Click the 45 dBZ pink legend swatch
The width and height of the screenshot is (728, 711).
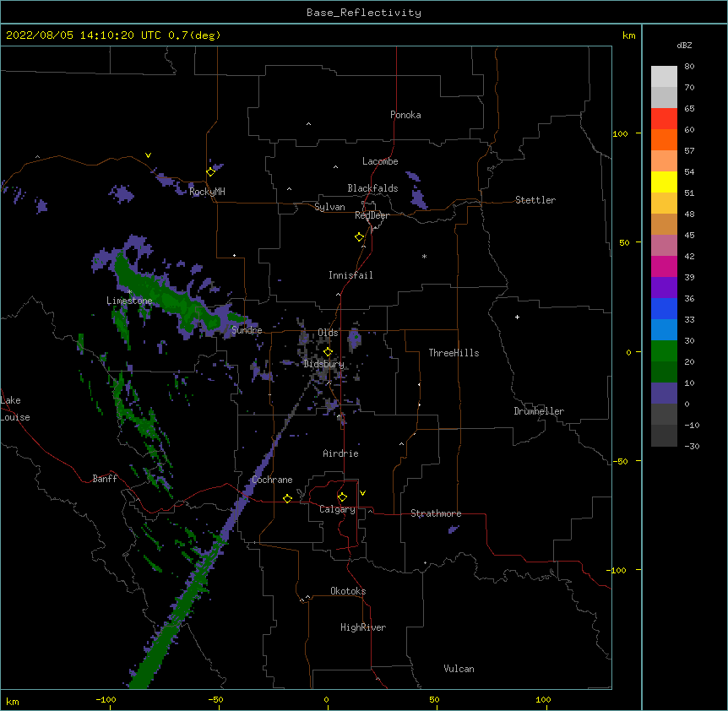[664, 245]
